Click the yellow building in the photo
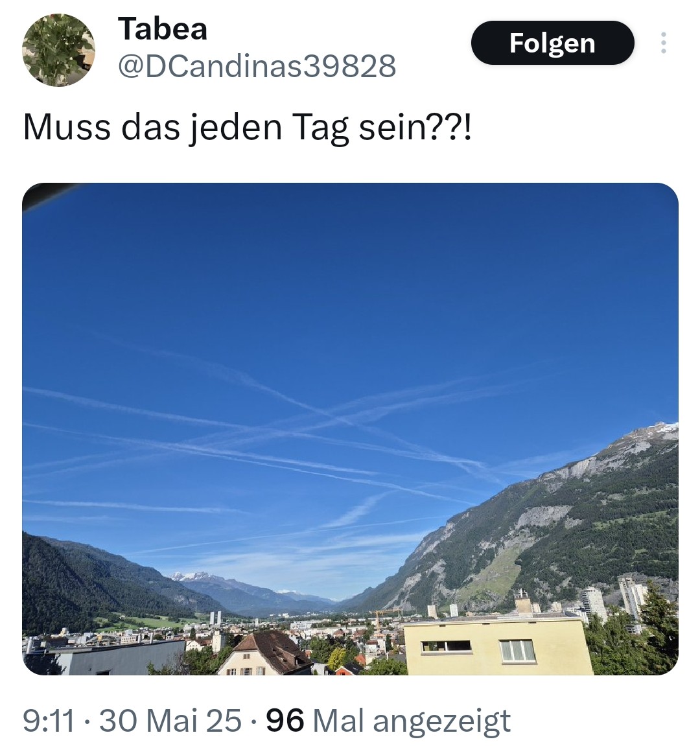The width and height of the screenshot is (700, 746). tap(498, 645)
